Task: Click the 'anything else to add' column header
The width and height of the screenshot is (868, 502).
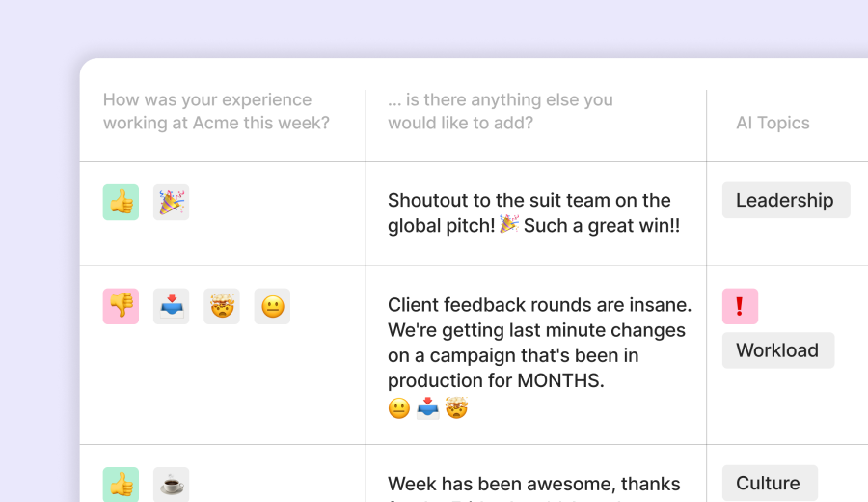Action: tap(500, 112)
